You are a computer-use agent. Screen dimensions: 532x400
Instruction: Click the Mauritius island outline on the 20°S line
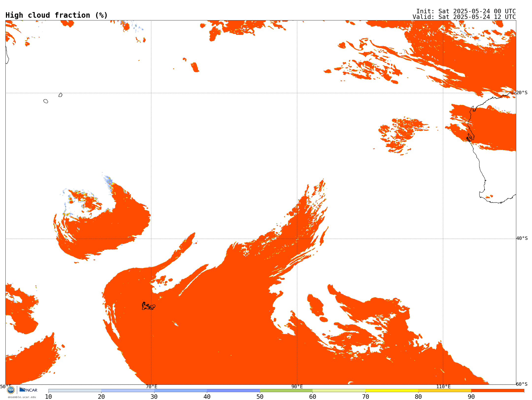coord(60,95)
